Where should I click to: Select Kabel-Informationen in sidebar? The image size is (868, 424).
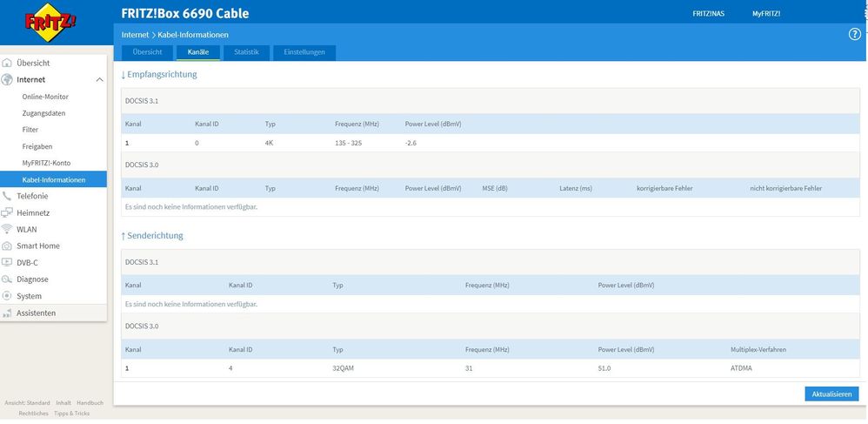click(x=54, y=179)
